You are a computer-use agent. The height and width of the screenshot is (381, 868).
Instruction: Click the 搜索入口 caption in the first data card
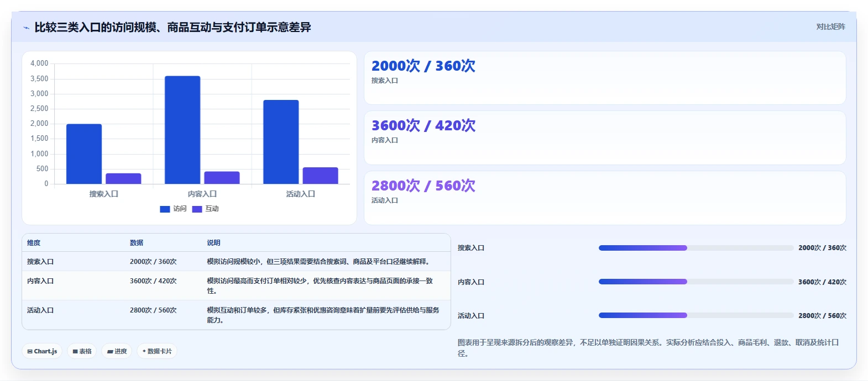[385, 81]
